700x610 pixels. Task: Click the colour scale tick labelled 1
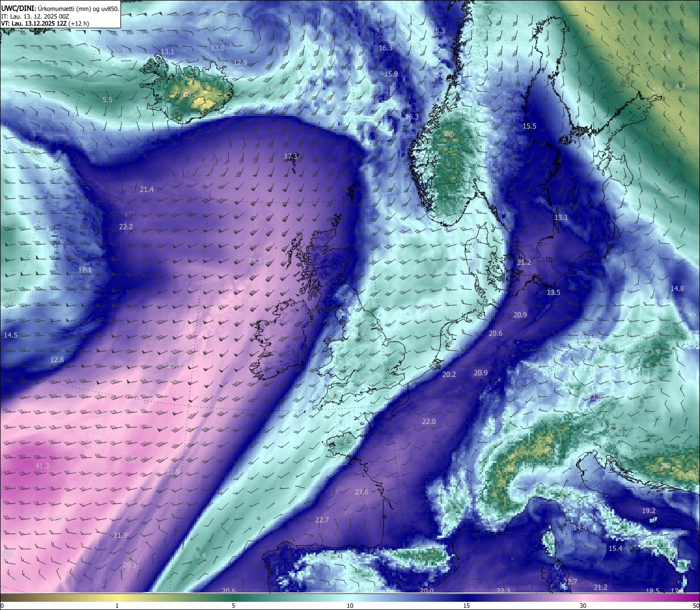point(117,606)
